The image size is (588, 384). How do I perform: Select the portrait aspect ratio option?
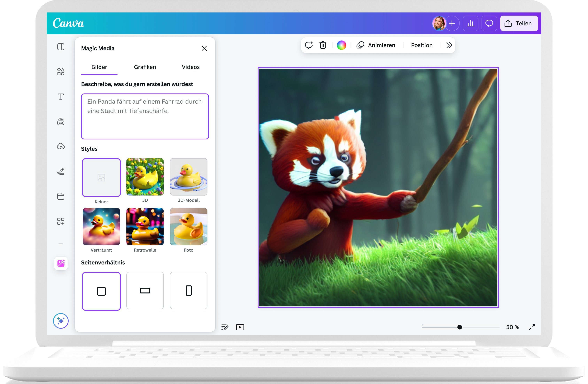189,291
